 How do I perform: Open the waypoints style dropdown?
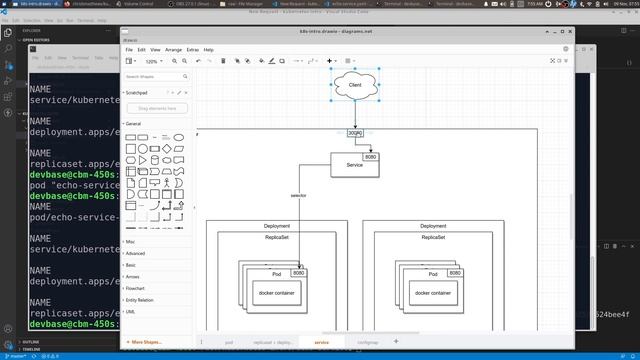click(312, 61)
